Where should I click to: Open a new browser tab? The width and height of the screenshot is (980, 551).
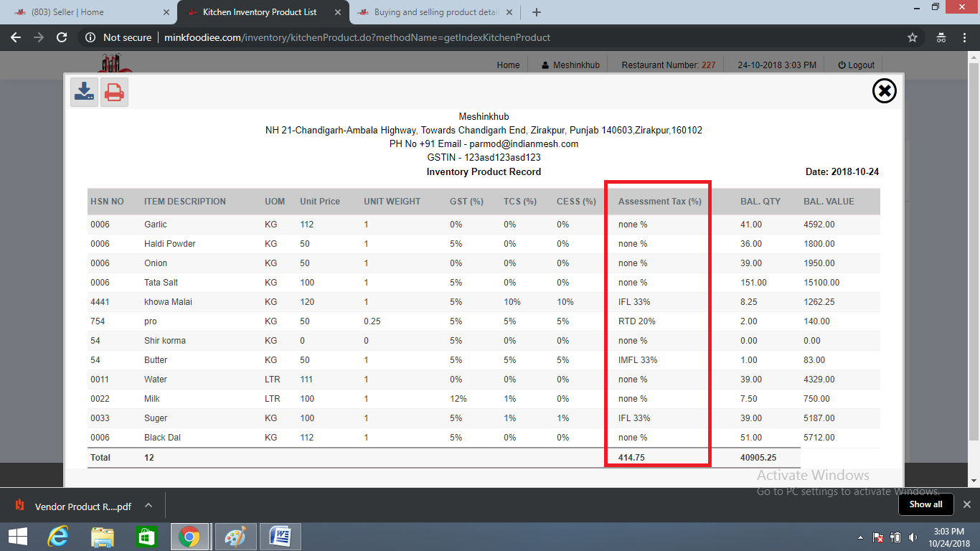[537, 12]
